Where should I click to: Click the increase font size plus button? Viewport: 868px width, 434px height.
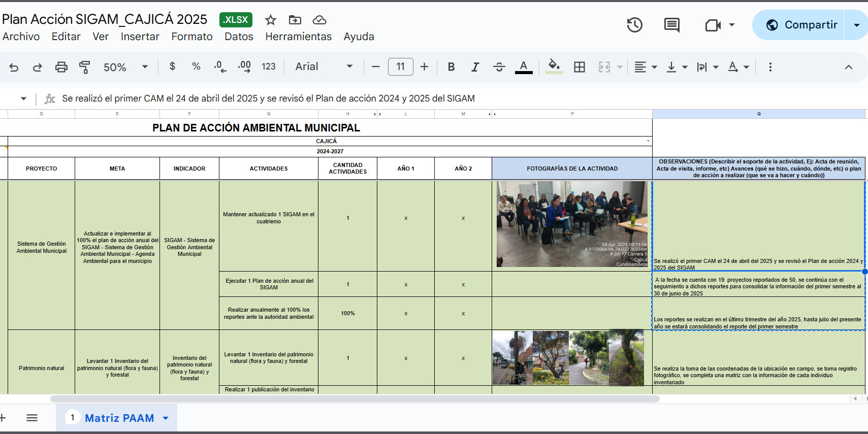[425, 67]
